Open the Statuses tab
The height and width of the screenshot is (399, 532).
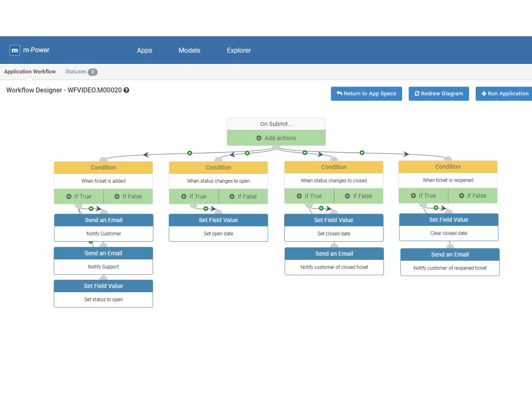point(81,72)
